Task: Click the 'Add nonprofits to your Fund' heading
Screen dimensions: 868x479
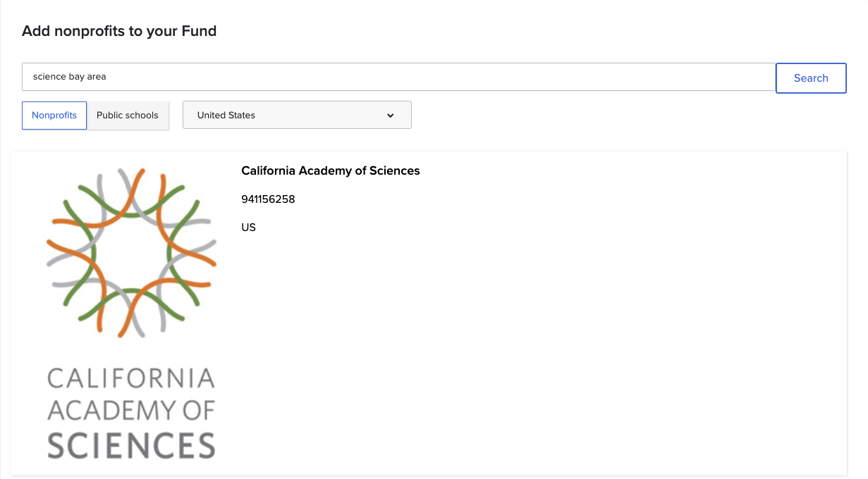Action: coord(119,31)
